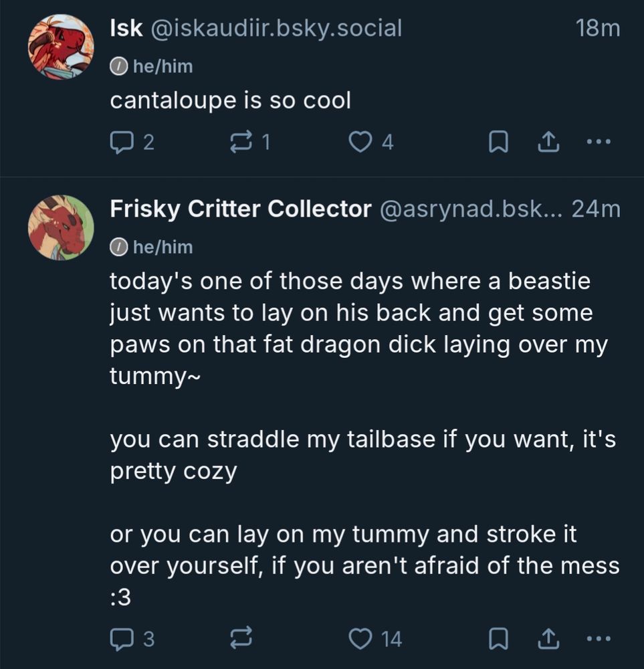Reply to Frisky Critter Collector's post
The height and width of the screenshot is (669, 644).
[x=122, y=639]
